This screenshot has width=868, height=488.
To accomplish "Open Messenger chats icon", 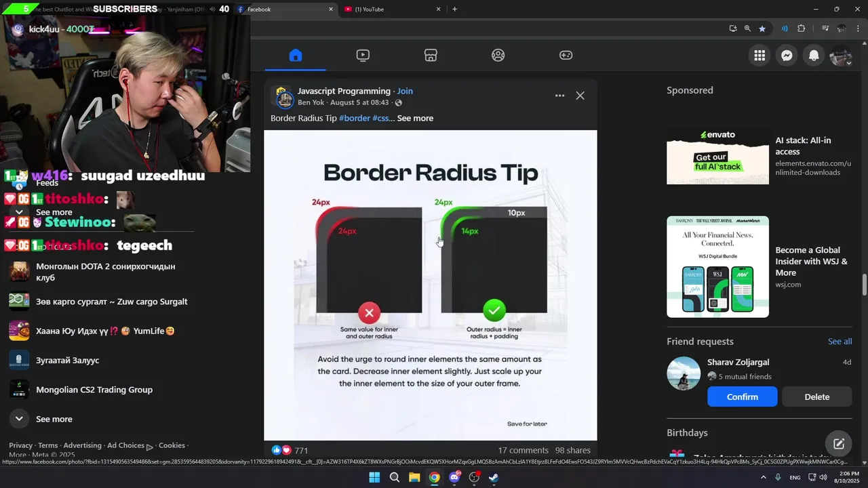I will (x=787, y=56).
